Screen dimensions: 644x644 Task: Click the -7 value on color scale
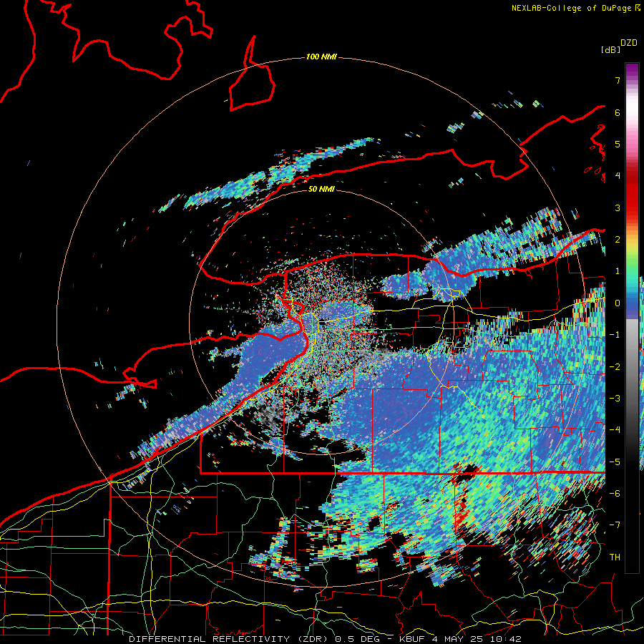click(x=615, y=525)
